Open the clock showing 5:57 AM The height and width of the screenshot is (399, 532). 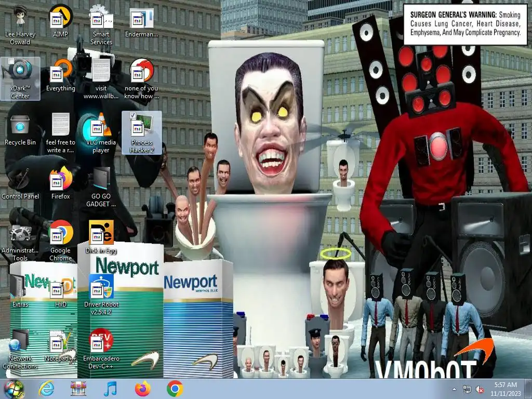(506, 389)
